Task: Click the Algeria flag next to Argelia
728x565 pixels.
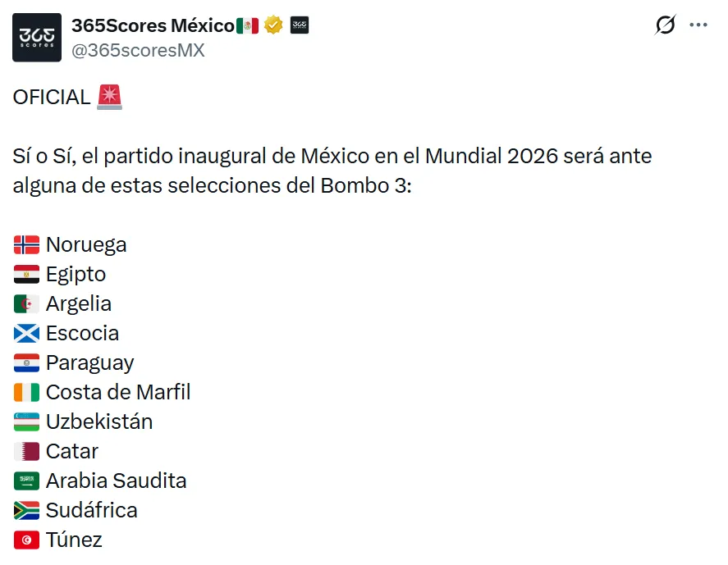Action: 26,303
